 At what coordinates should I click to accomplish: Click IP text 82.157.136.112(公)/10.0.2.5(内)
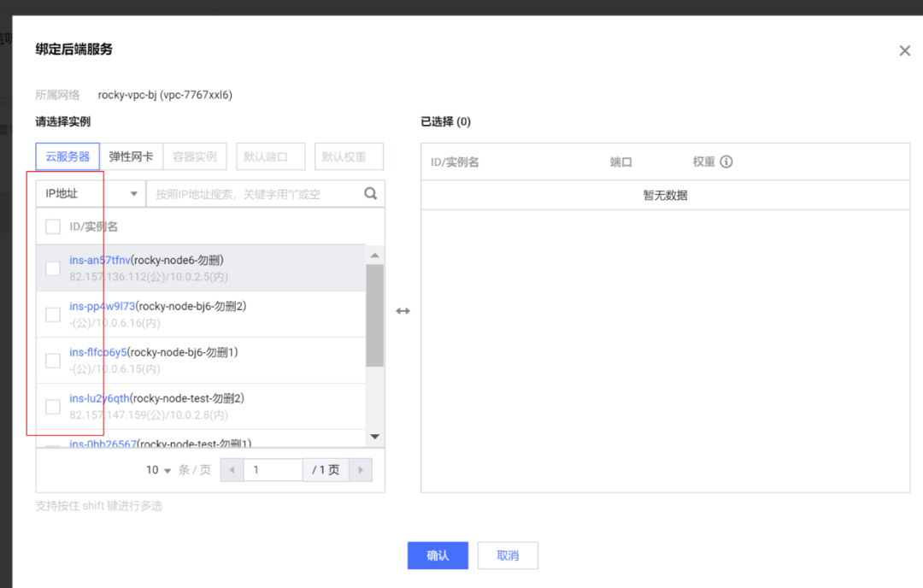tap(149, 277)
